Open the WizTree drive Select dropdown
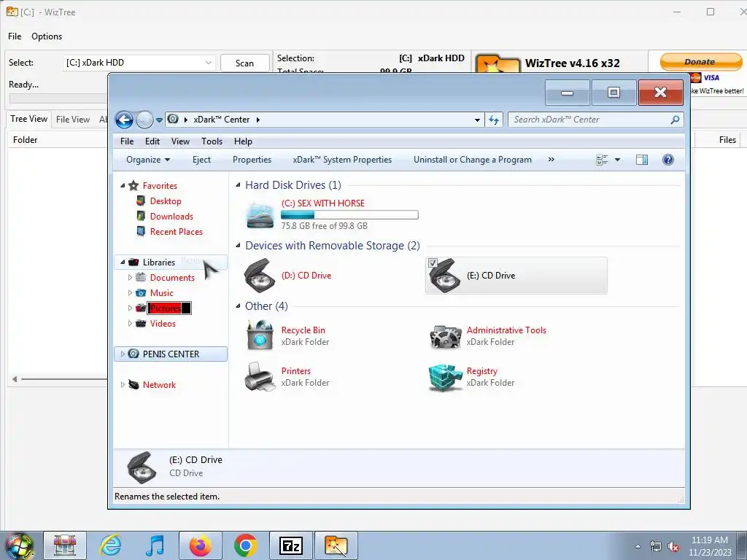 [x=139, y=63]
